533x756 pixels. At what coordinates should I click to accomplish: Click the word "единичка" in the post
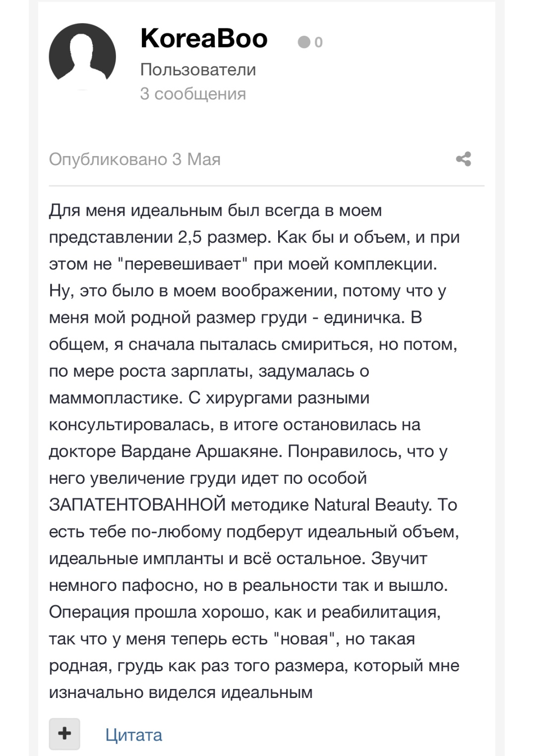pyautogui.click(x=364, y=318)
